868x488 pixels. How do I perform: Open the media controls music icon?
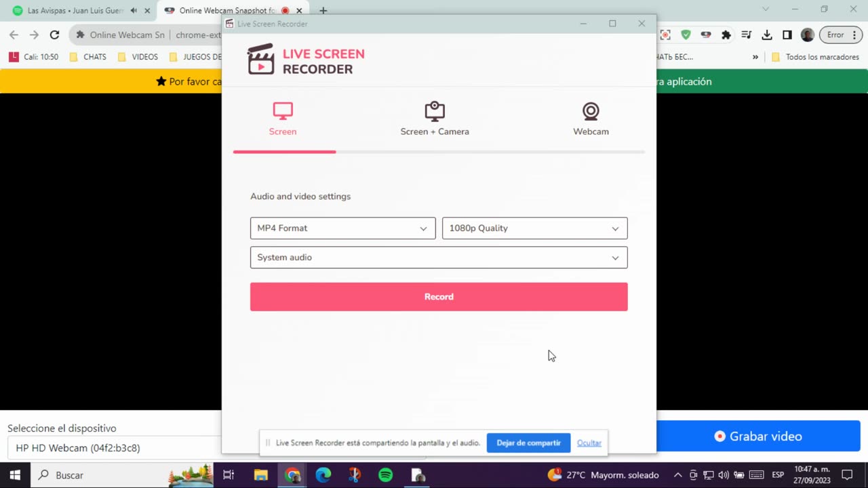coord(747,35)
